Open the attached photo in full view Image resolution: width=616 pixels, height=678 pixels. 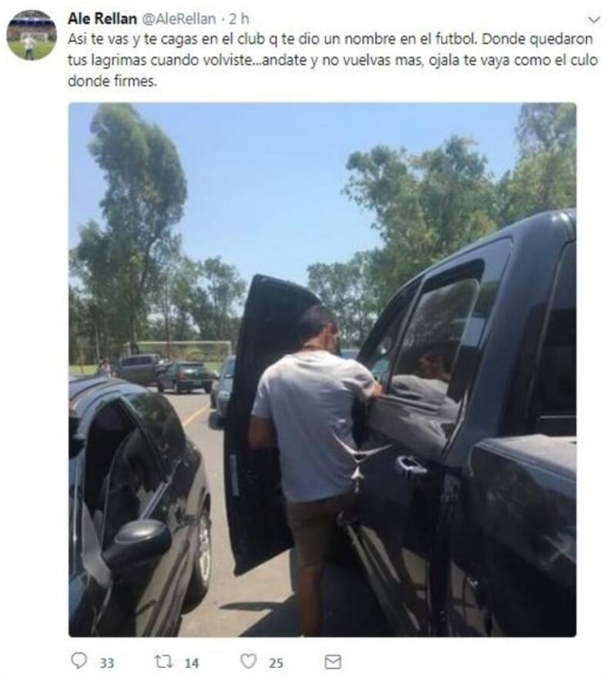pyautogui.click(x=323, y=370)
